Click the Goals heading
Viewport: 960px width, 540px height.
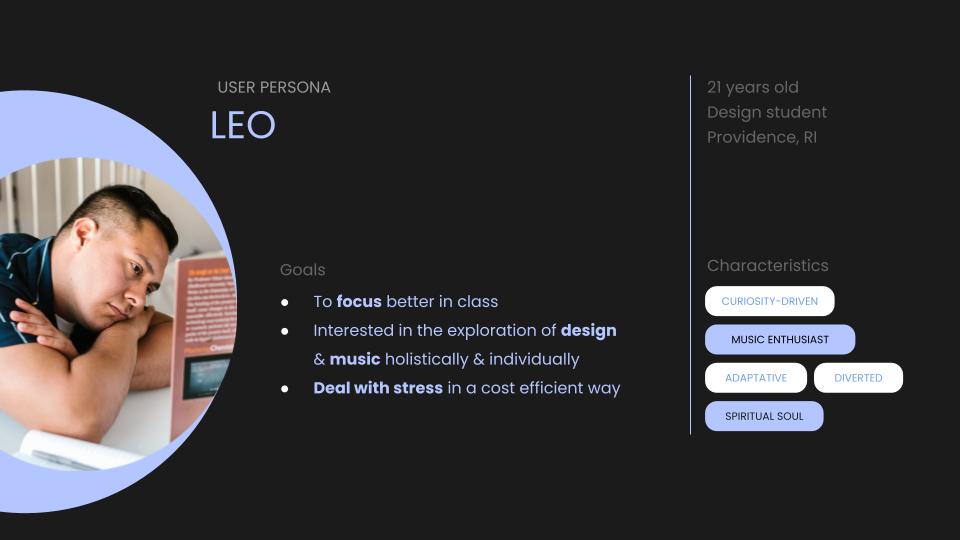point(302,270)
